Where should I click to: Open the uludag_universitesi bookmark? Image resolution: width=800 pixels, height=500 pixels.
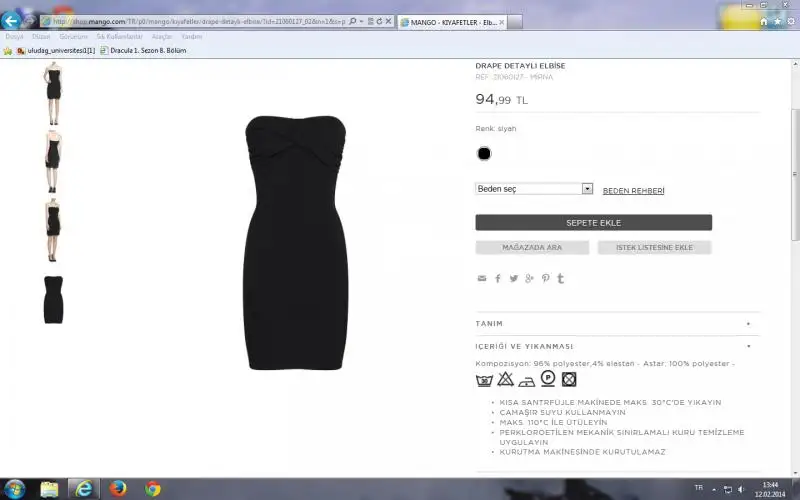[56, 51]
